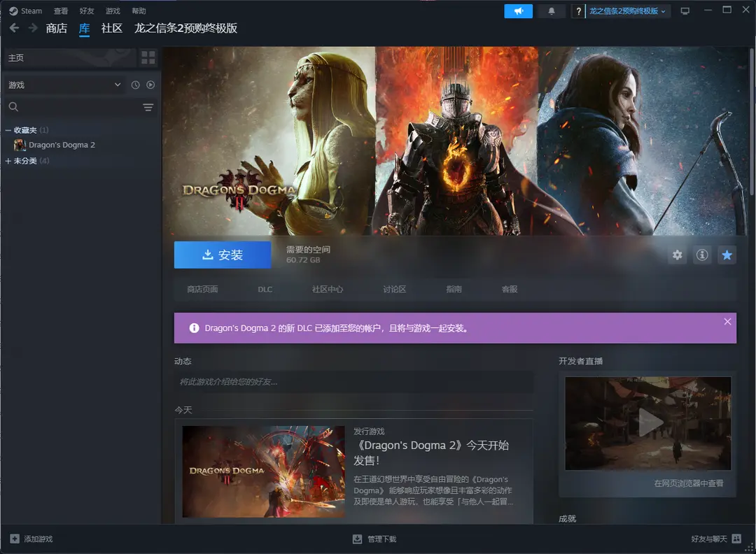This screenshot has height=554, width=756.
Task: Click the 好友与聊天 button
Action: coord(716,539)
